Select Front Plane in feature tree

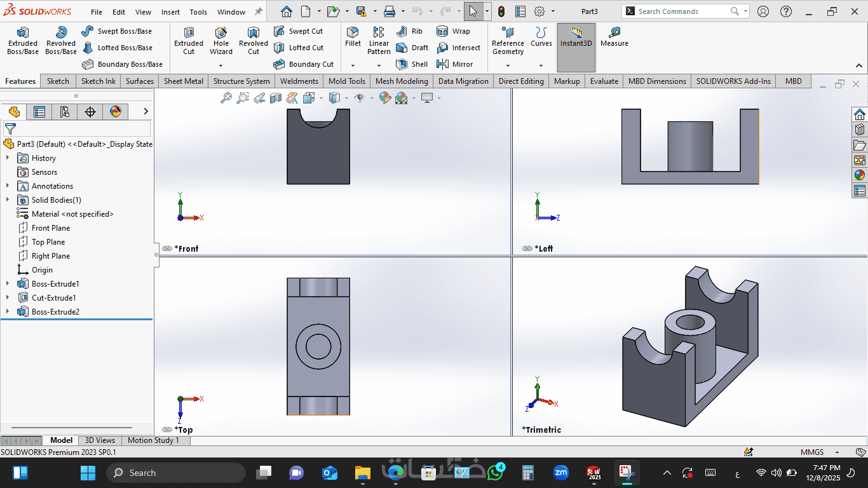point(51,228)
